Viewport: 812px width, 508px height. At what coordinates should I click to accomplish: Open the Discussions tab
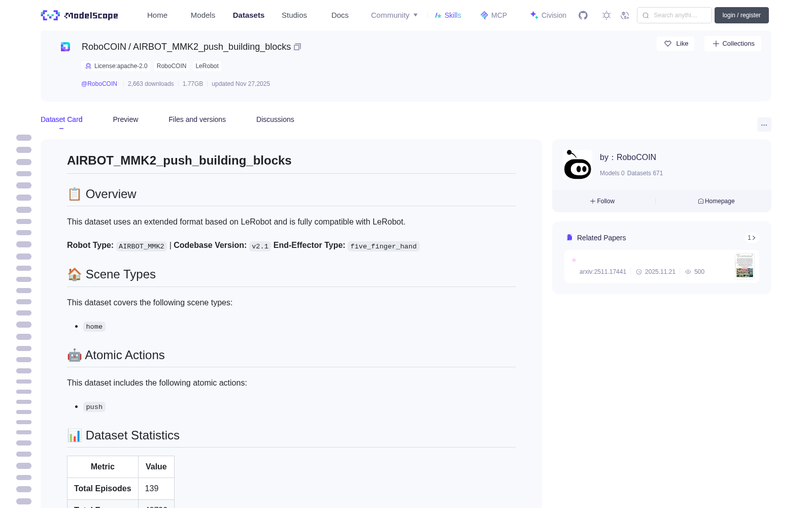pos(275,119)
